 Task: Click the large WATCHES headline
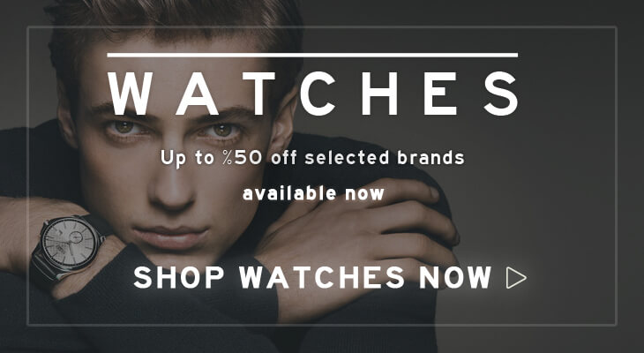pos(313,94)
